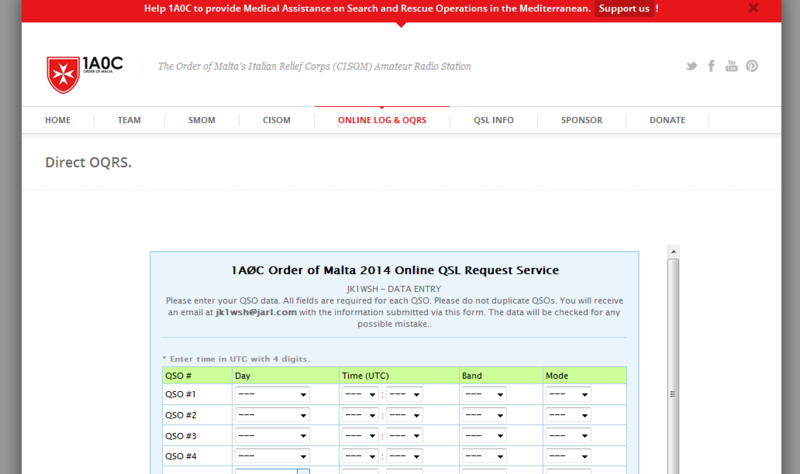Open Band dropdown for QSO #2
The height and width of the screenshot is (474, 800).
click(484, 415)
